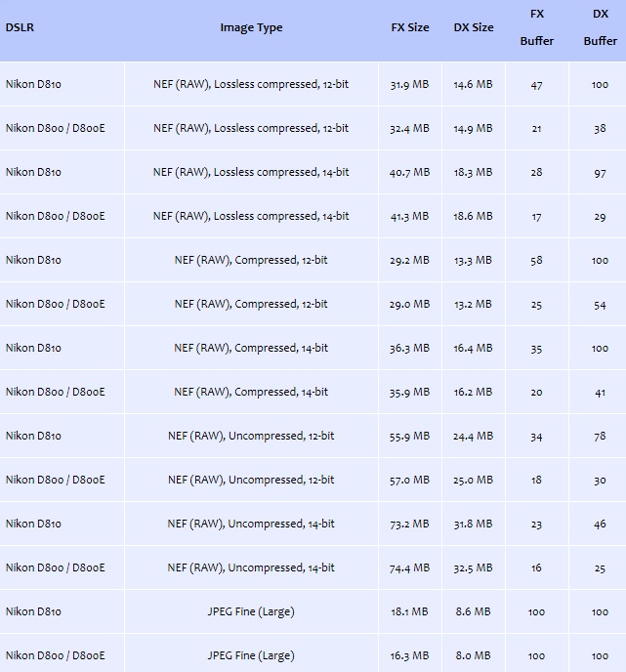This screenshot has width=626, height=672.
Task: Click the 31.9 MB FX size cell
Action: pyautogui.click(x=409, y=85)
